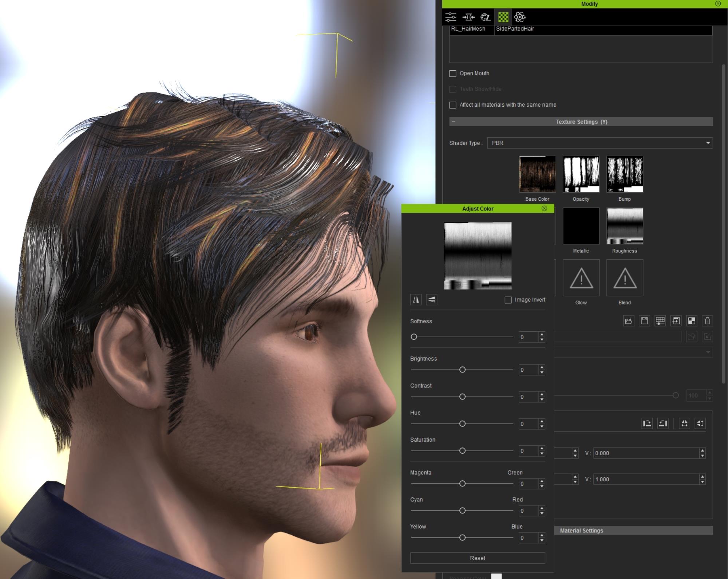The height and width of the screenshot is (579, 728).
Task: Click the V tiling field showing 1.000
Action: [x=646, y=479]
